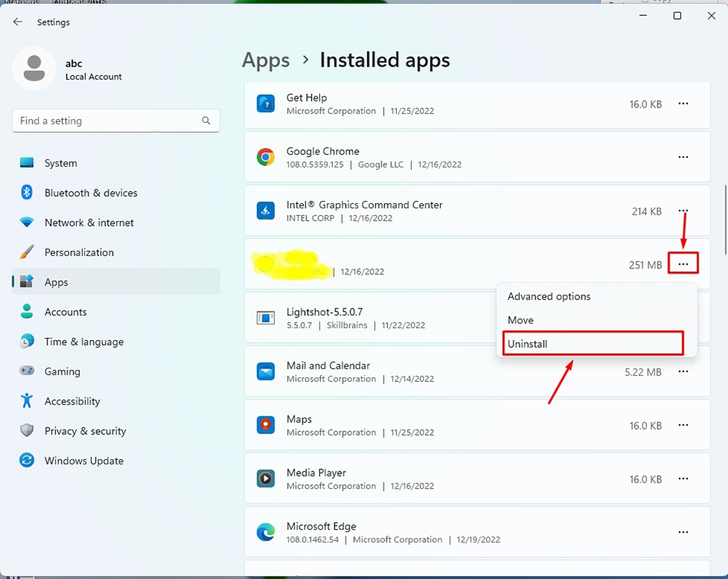Click the Get Help app icon
The image size is (728, 579).
coord(265,104)
